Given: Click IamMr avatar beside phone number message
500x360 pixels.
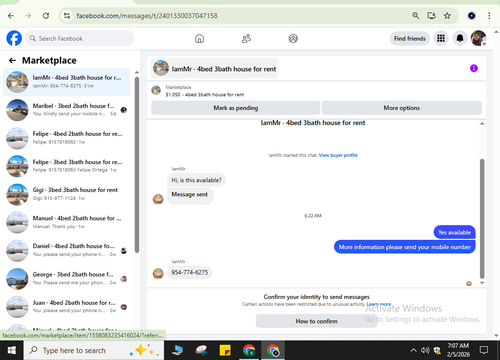Looking at the screenshot, I should 158,273.
